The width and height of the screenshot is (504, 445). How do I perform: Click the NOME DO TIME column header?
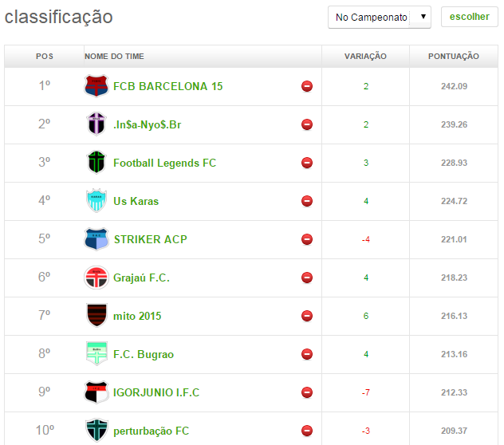coord(114,57)
